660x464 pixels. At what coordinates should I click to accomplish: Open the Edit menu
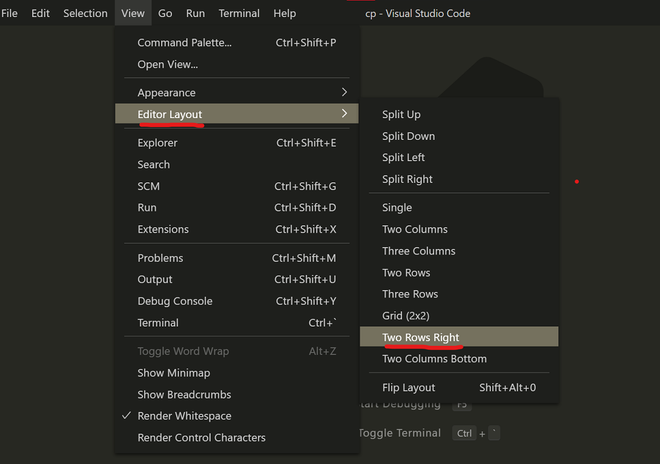coord(40,13)
